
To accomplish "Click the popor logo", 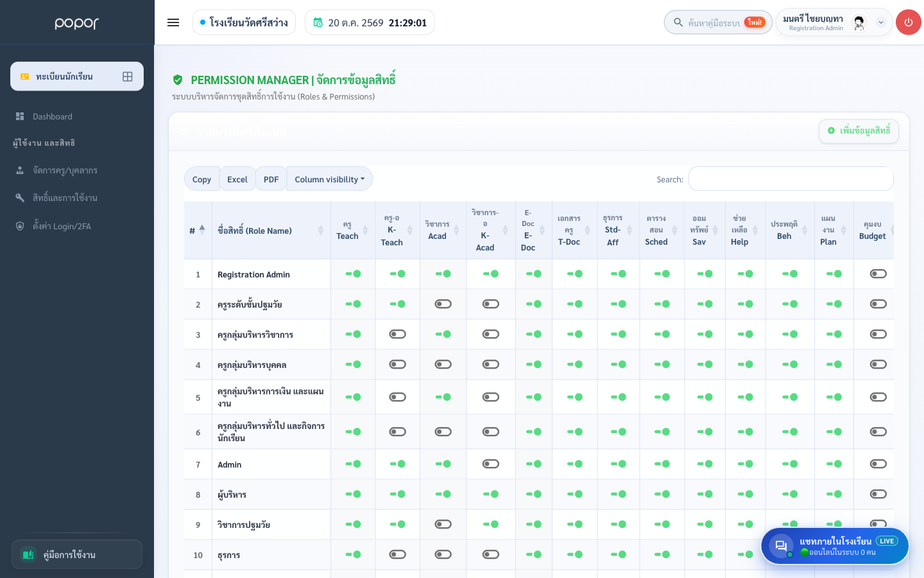I will (77, 23).
